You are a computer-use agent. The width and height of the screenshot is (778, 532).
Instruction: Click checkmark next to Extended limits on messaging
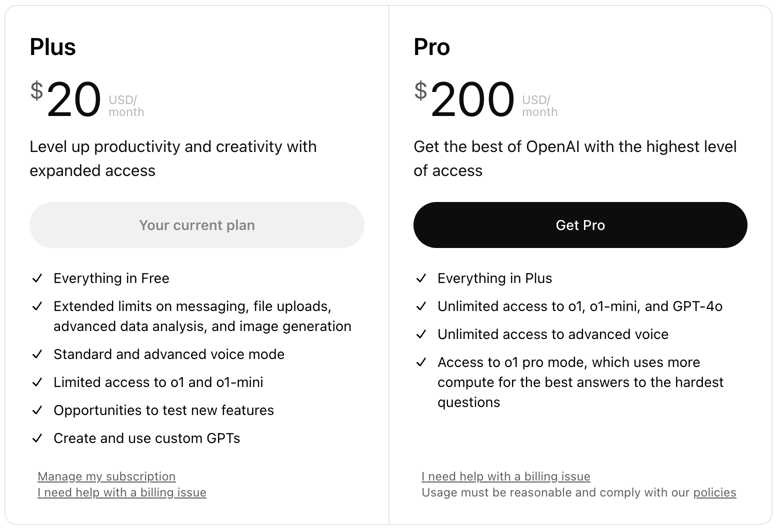click(37, 306)
